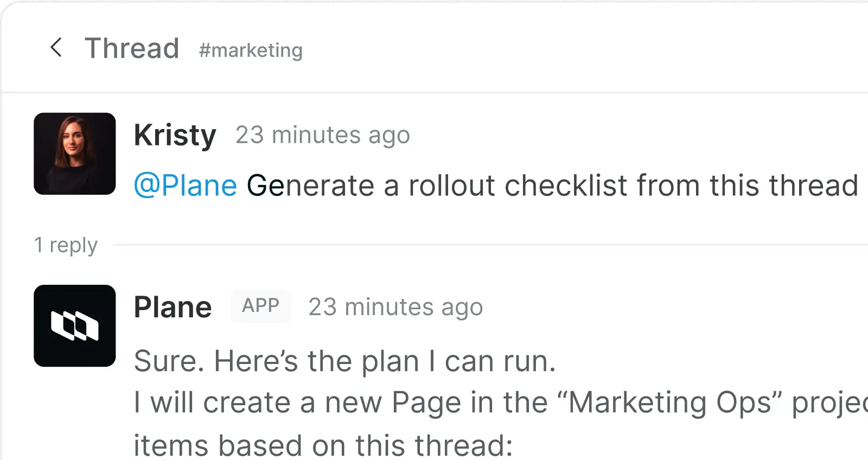Viewport: 868px width, 460px height.
Task: Select the #marketing label in the header
Action: pyautogui.click(x=250, y=50)
